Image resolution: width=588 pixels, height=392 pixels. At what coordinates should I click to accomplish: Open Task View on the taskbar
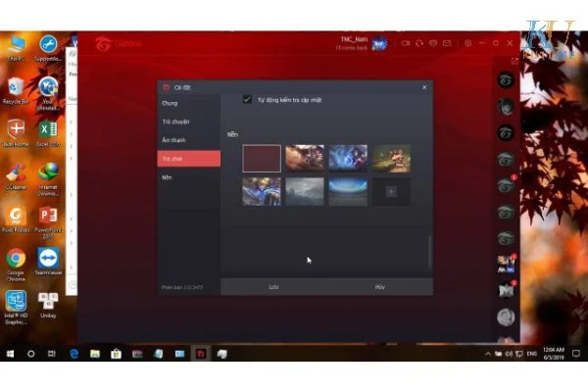coord(52,354)
